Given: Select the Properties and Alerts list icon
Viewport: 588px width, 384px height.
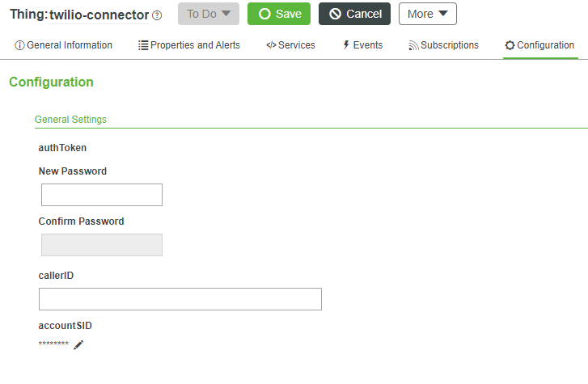Looking at the screenshot, I should pos(143,45).
